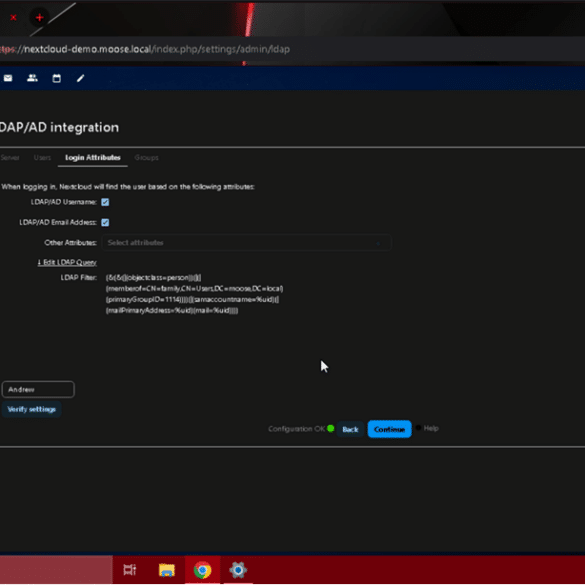Toggle the LDAP/AD Email Address checkbox
585x585 pixels.
[x=105, y=223]
